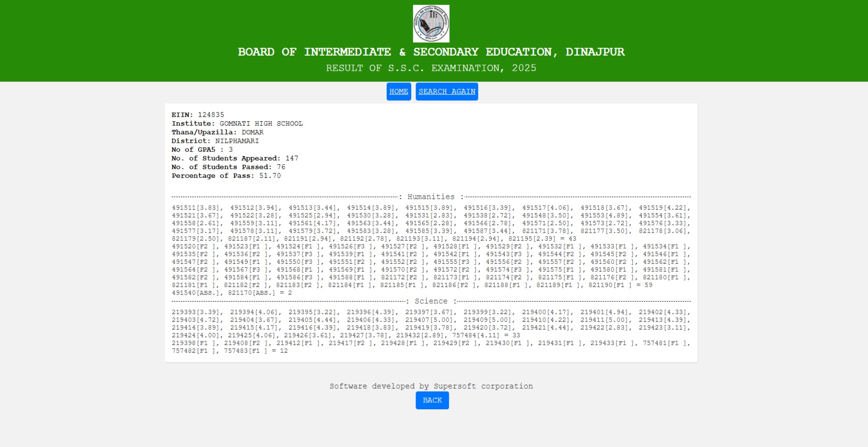Click the institute name Gomnati High School
Screen dimensions: 868x447
click(x=261, y=124)
